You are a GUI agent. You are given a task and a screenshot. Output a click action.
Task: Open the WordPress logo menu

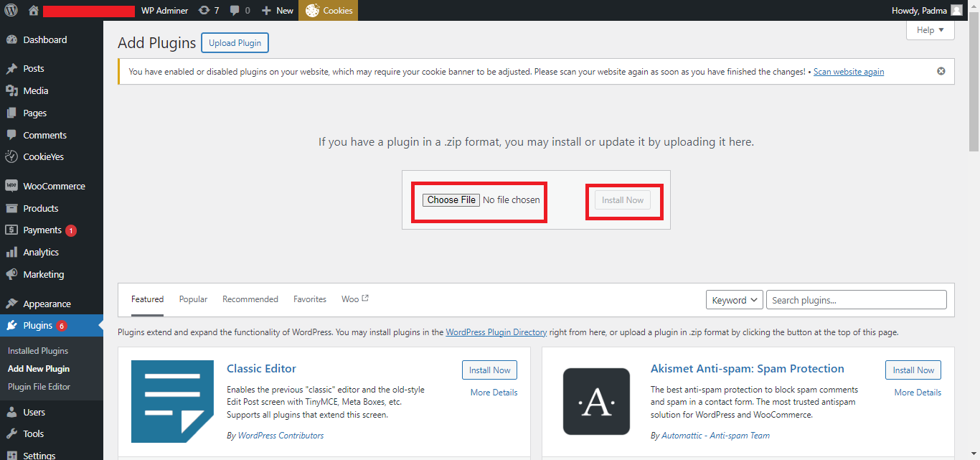point(11,10)
